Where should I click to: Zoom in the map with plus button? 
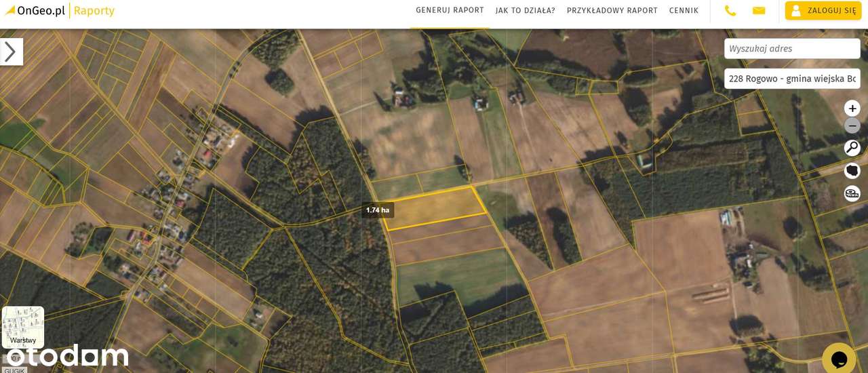pyautogui.click(x=852, y=109)
